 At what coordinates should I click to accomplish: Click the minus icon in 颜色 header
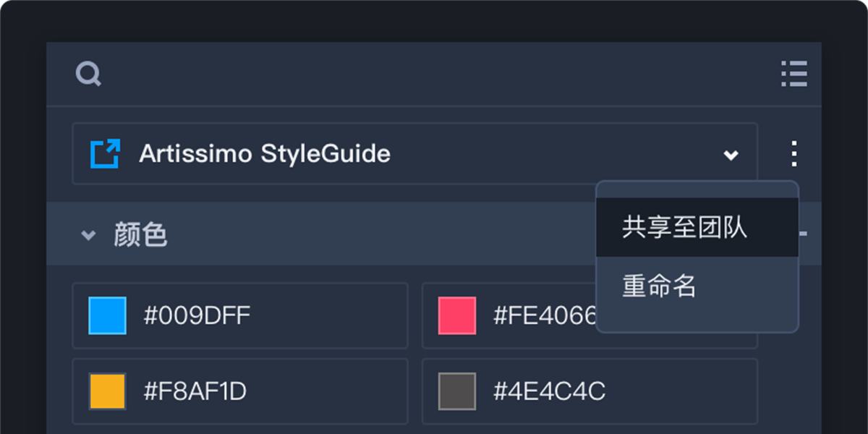(803, 234)
